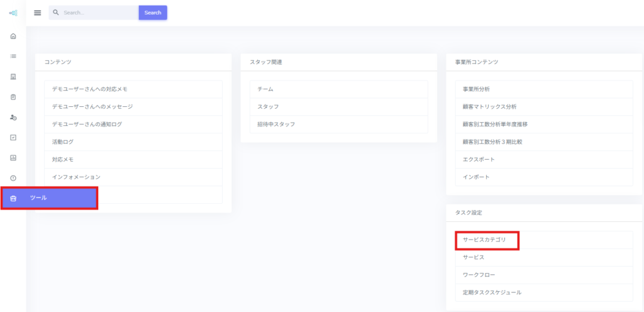Select the ツール sidebar menu item
644x312 pixels.
pyautogui.click(x=49, y=198)
